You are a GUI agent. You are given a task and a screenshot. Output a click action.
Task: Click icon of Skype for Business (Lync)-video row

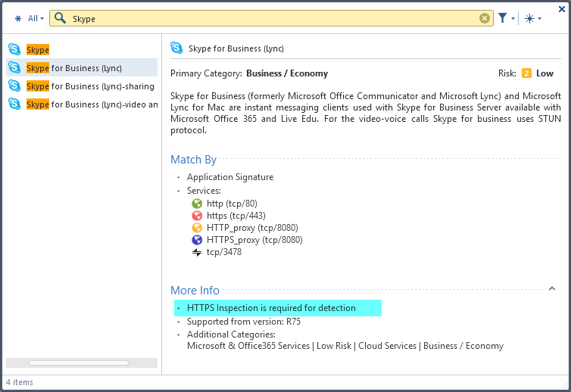tap(14, 104)
